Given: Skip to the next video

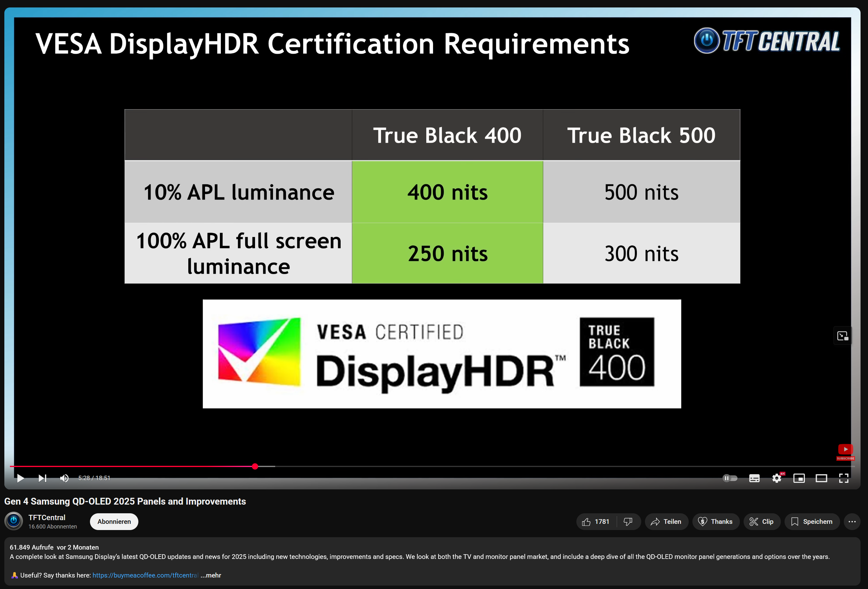Looking at the screenshot, I should pos(42,479).
